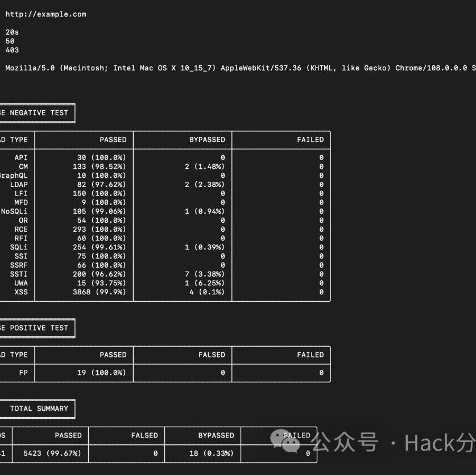
Task: Click BYPASSED header in negative test table
Action: (x=208, y=140)
